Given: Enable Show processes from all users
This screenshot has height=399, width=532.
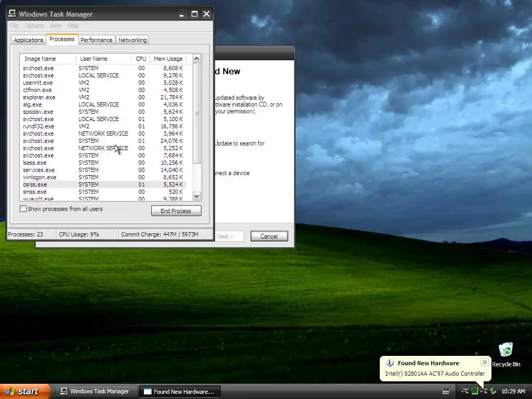Looking at the screenshot, I should pyautogui.click(x=23, y=209).
